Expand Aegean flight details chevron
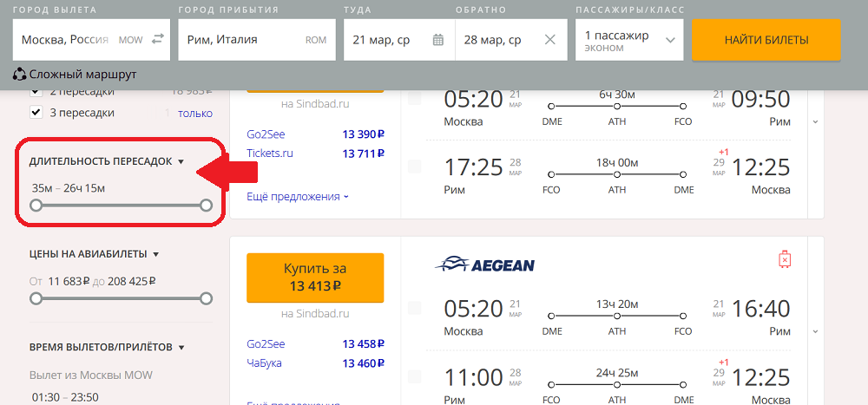The image size is (868, 405). point(815,331)
